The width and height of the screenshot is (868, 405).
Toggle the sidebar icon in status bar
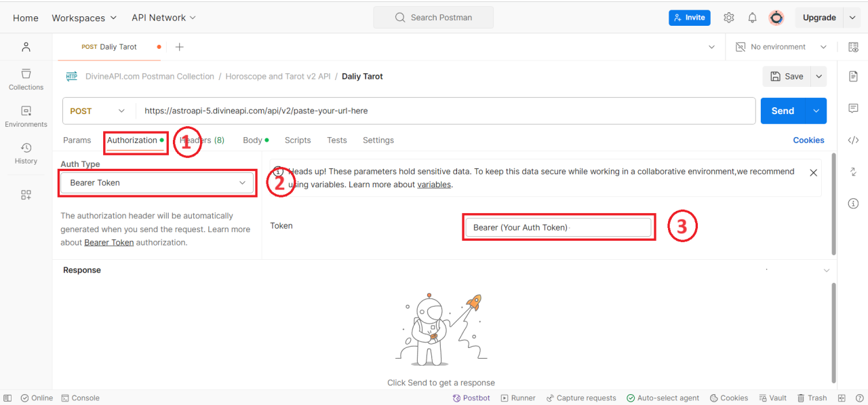tap(7, 398)
